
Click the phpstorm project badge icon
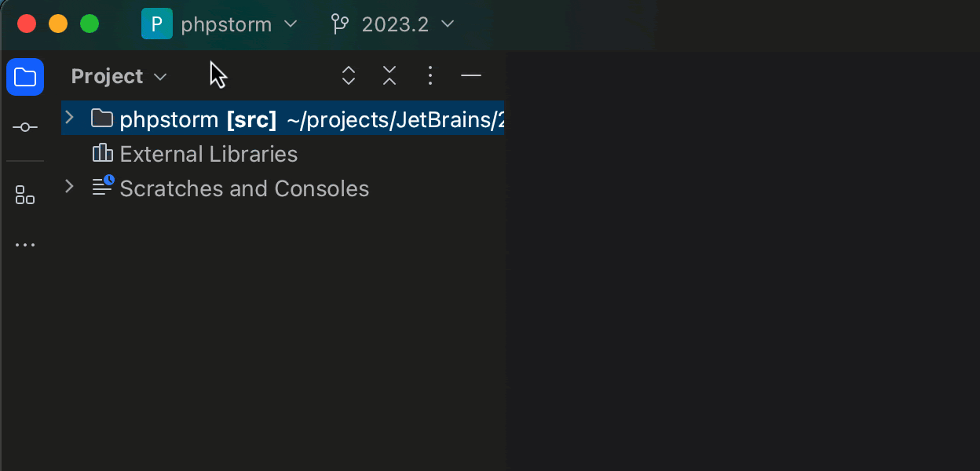tap(156, 24)
